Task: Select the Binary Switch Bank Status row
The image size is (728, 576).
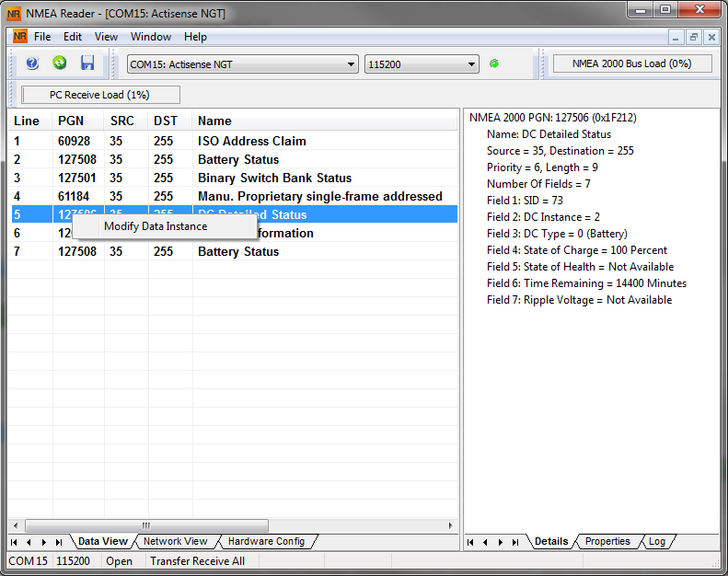Action: pyautogui.click(x=274, y=178)
